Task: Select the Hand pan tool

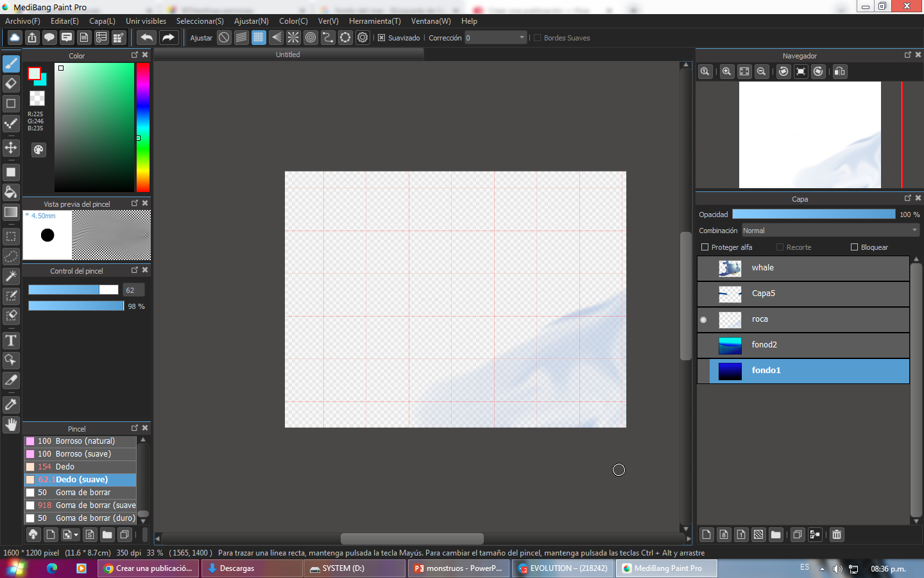Action: (x=11, y=425)
